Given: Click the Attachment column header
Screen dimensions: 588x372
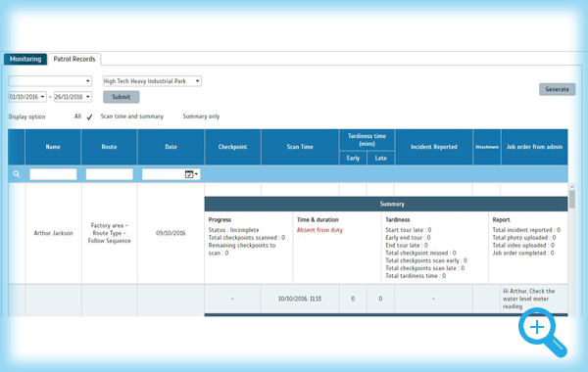Looking at the screenshot, I should [487, 147].
